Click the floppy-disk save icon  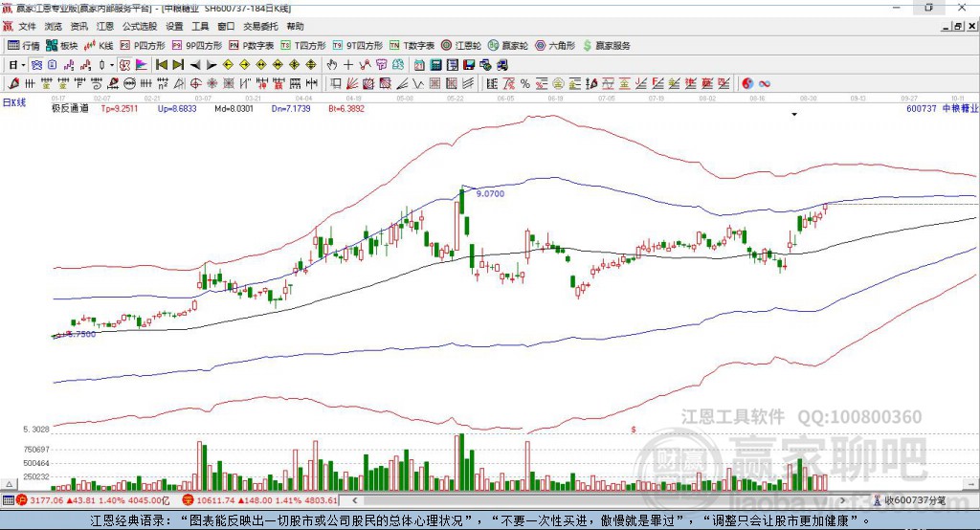coord(469,65)
